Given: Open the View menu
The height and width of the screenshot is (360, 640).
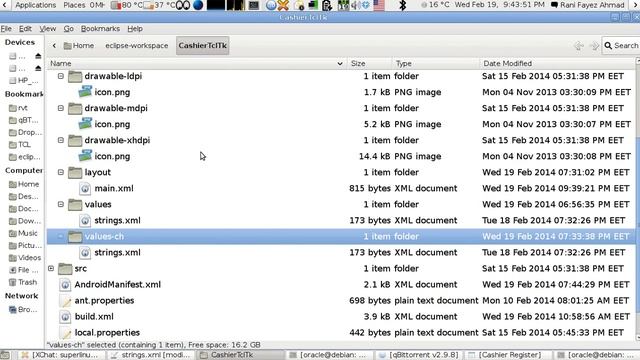Looking at the screenshot, I should (x=48, y=29).
